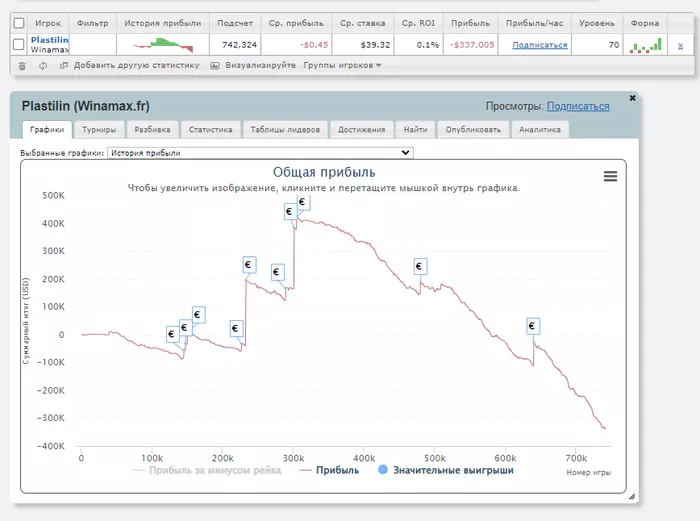Image resolution: width=700 pixels, height=521 pixels.
Task: Open the Plastilin player name link
Action: (50, 39)
